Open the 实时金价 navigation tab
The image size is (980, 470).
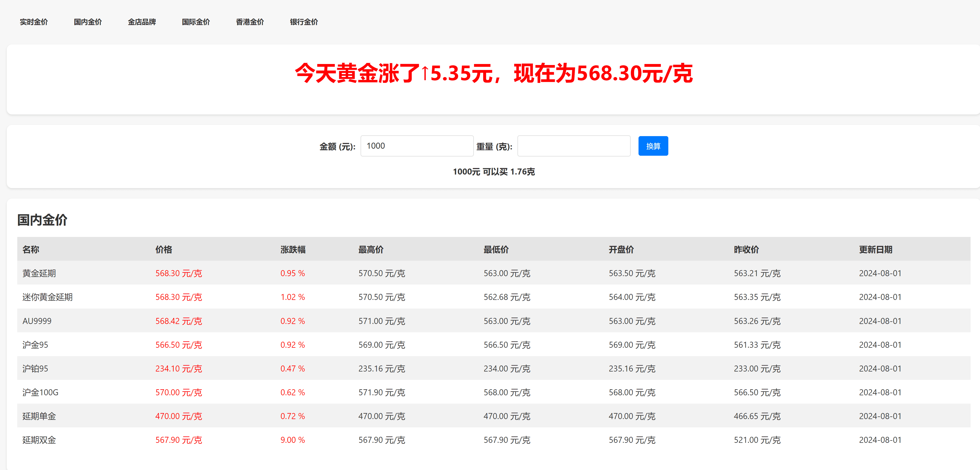click(33, 22)
